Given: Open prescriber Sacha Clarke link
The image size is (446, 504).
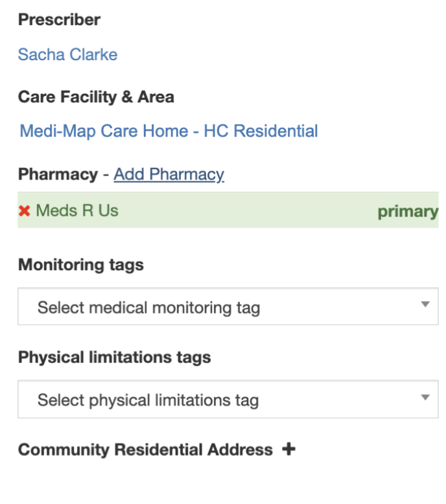Looking at the screenshot, I should pos(67,54).
